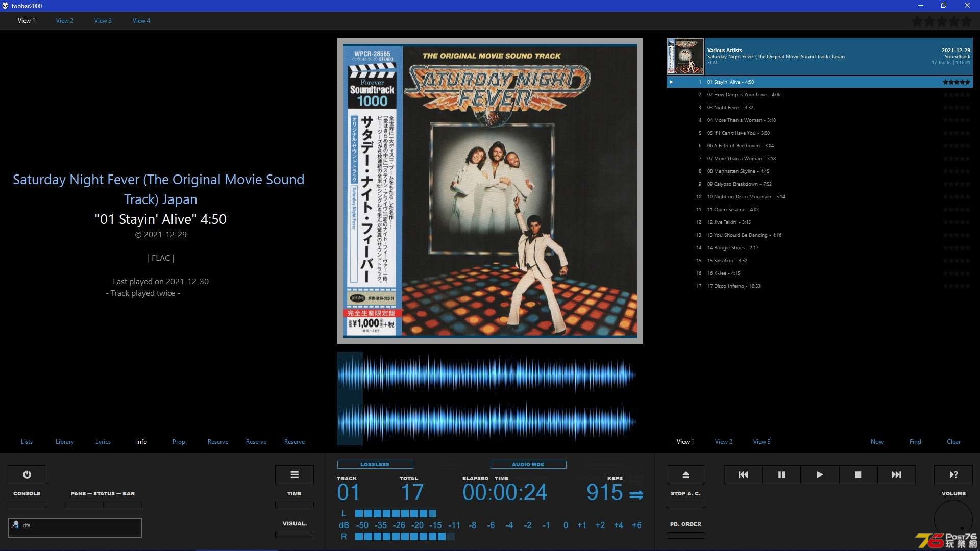Select track 13 You Should Be Dancing

tap(820, 235)
